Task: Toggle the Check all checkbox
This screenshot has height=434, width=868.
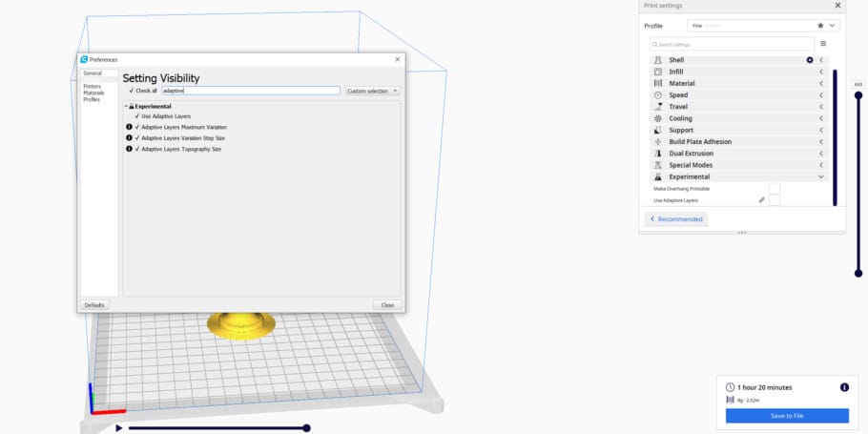Action: (132, 91)
